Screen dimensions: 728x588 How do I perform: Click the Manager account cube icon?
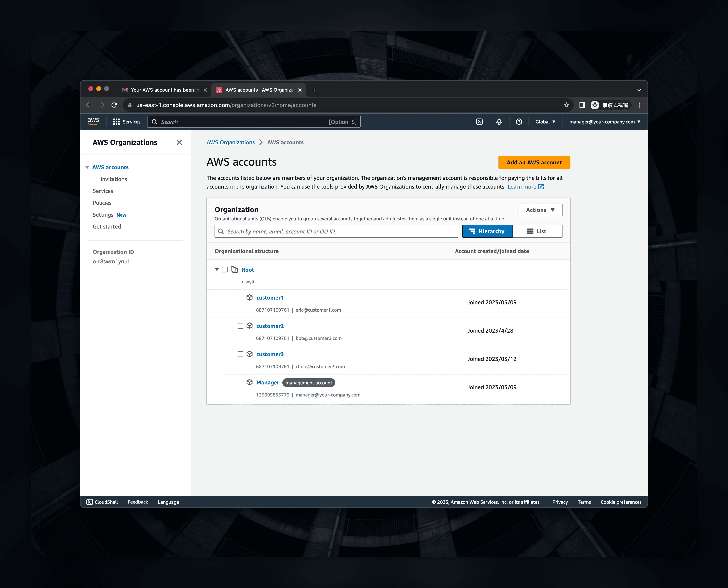pyautogui.click(x=250, y=382)
